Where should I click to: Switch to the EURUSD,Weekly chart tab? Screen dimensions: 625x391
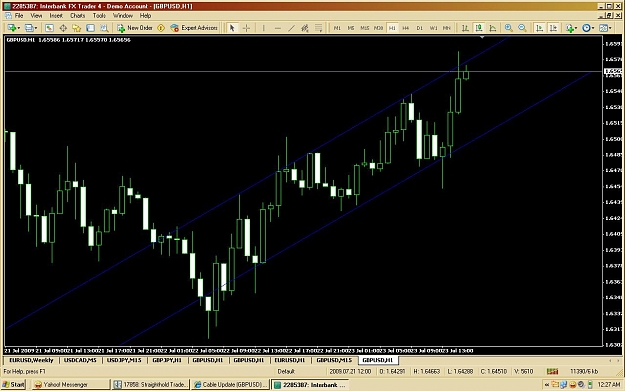(x=31, y=360)
